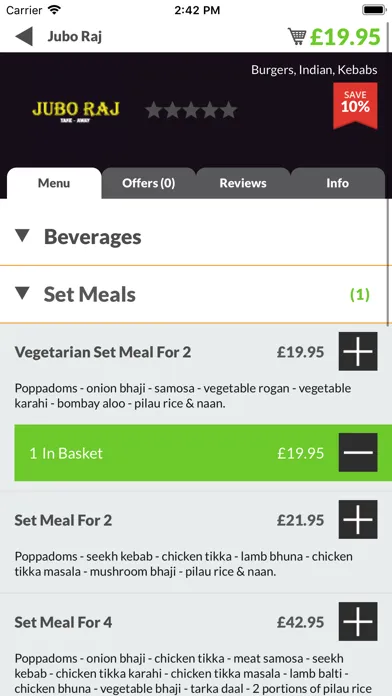Add Set Meal For 4 using plus

click(x=358, y=621)
